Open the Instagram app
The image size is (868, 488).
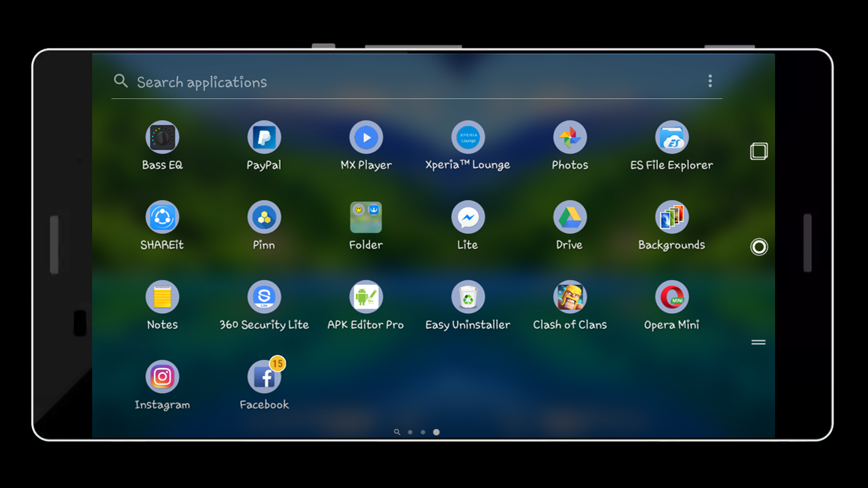click(162, 378)
